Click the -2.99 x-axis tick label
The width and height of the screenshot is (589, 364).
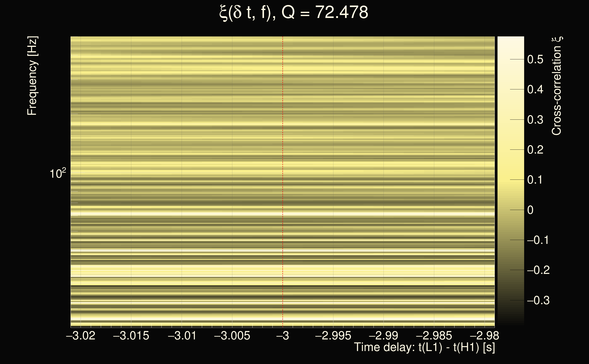(383, 336)
